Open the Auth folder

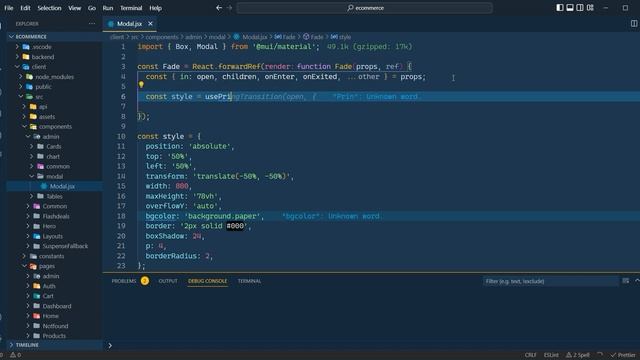point(54,286)
